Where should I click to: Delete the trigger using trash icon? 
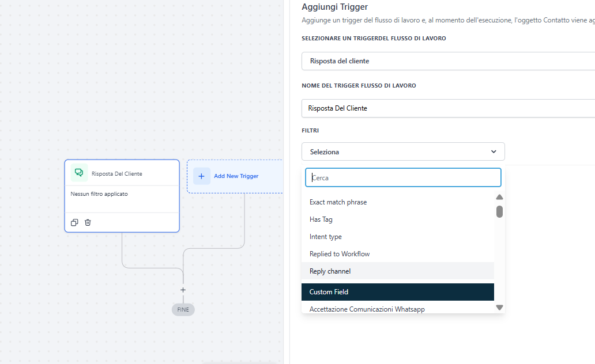(88, 222)
